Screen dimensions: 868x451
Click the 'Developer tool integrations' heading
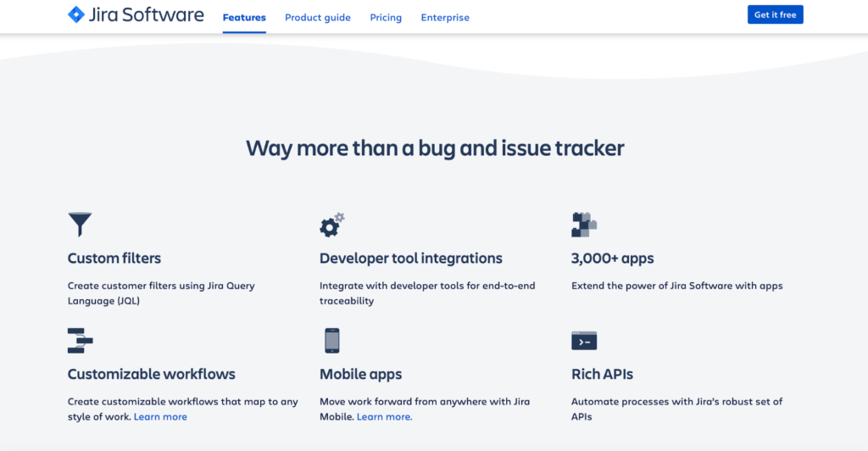411,258
